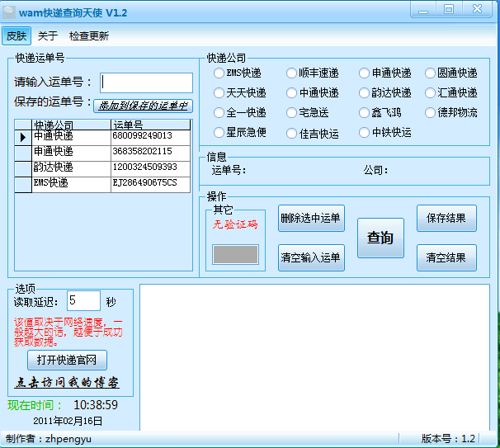Click the 申通快递 cell in saved table
Viewport: 500px width, 448px height.
(x=71, y=153)
